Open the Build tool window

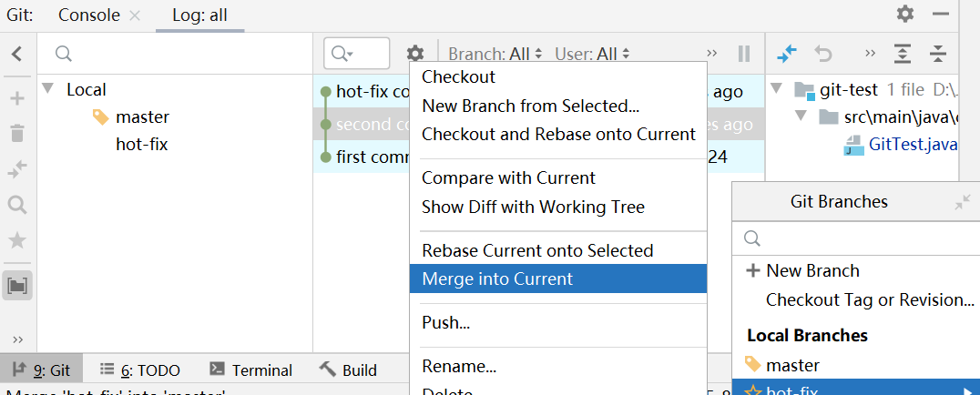tap(348, 370)
